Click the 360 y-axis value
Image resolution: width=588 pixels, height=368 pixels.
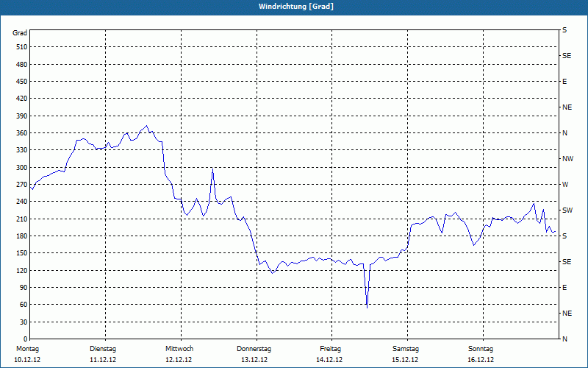click(22, 133)
